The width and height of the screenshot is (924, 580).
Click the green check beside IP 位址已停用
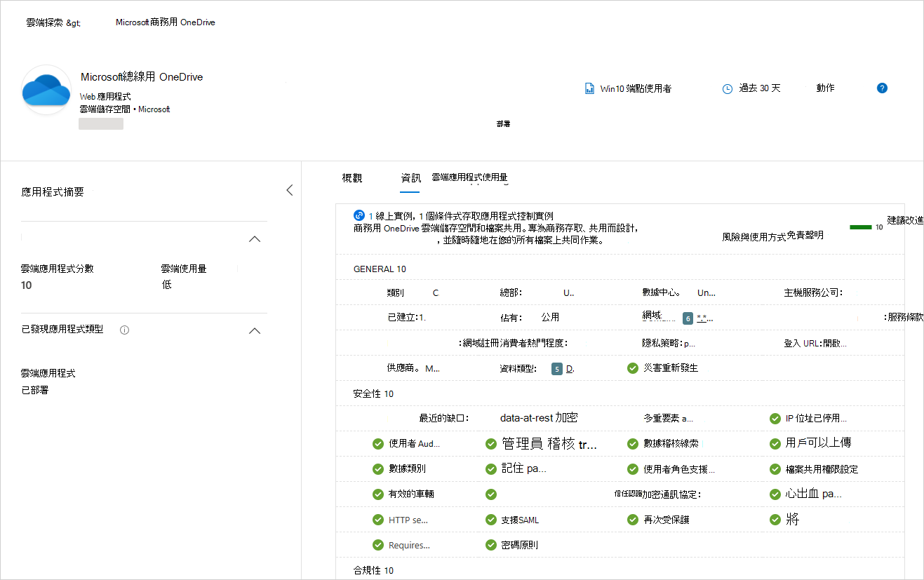(x=775, y=419)
